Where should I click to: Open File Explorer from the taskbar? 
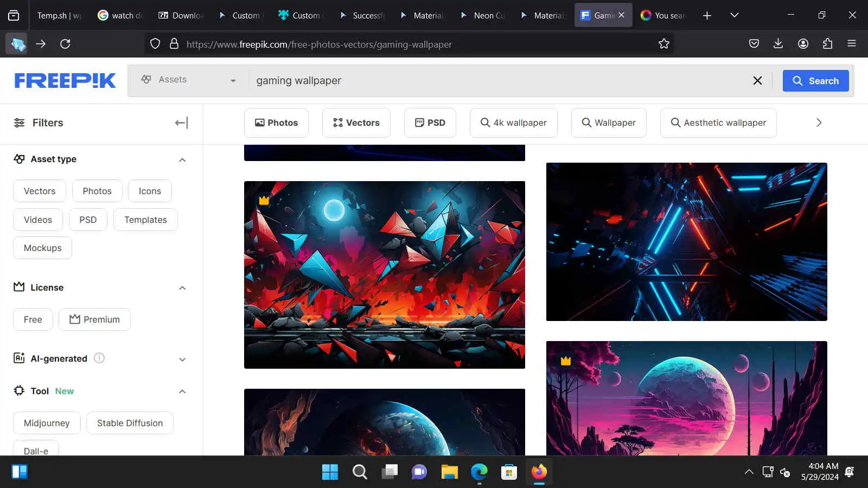click(x=449, y=472)
